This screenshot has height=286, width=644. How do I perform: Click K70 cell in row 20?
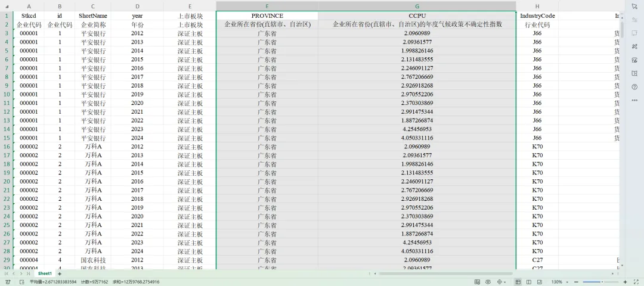(x=537, y=181)
